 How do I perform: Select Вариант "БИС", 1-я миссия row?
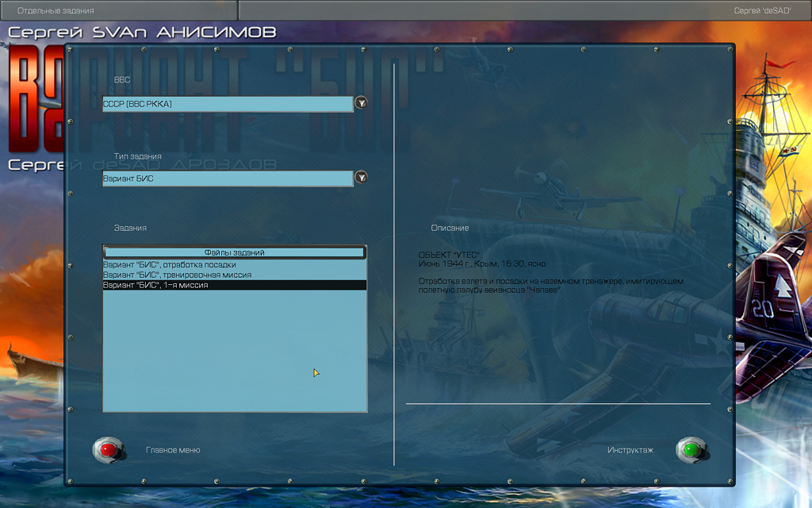[x=235, y=285]
